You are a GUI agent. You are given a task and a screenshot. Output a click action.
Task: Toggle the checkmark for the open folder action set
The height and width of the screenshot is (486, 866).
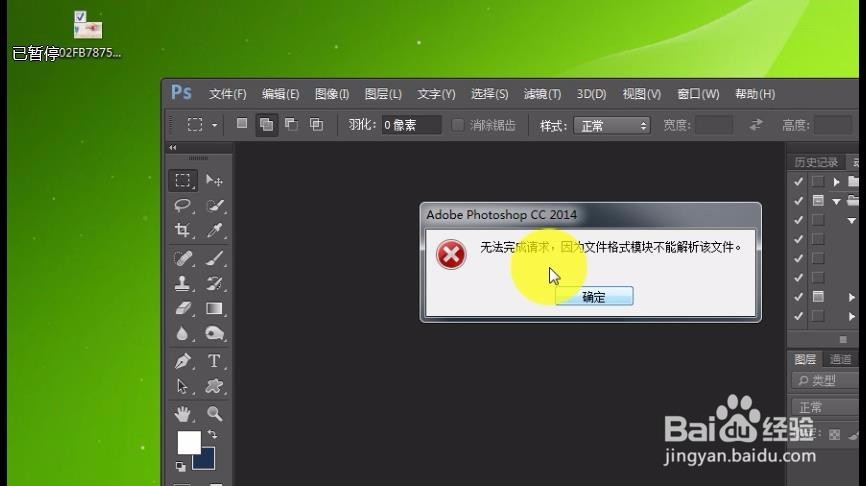[798, 200]
